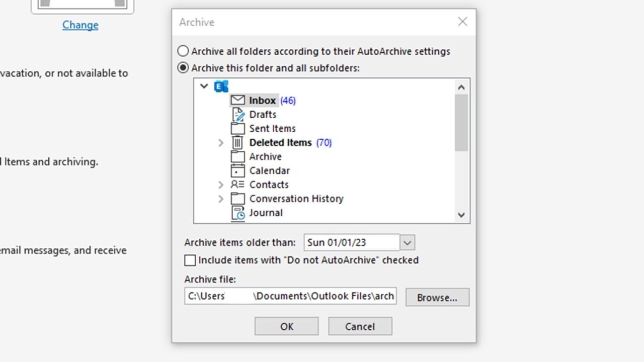Click the Contacts people icon
644x362 pixels.
click(x=237, y=185)
